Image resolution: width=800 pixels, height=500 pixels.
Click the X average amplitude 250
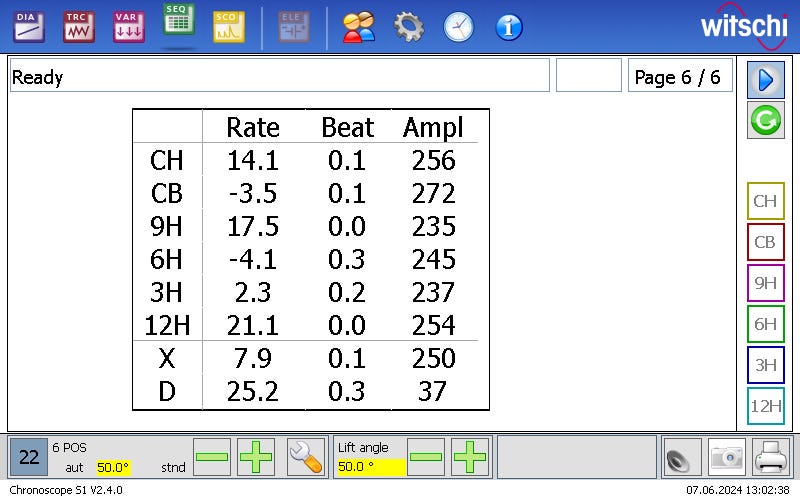pos(433,358)
